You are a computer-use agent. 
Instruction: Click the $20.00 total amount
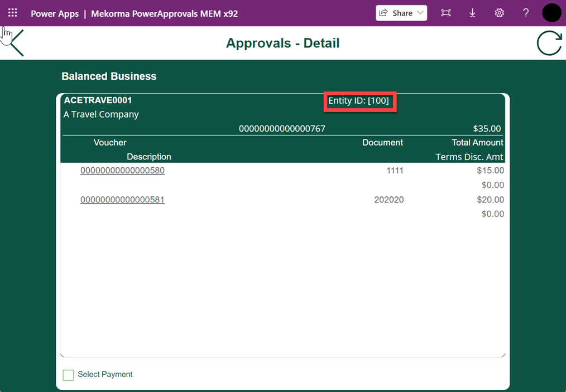click(490, 200)
